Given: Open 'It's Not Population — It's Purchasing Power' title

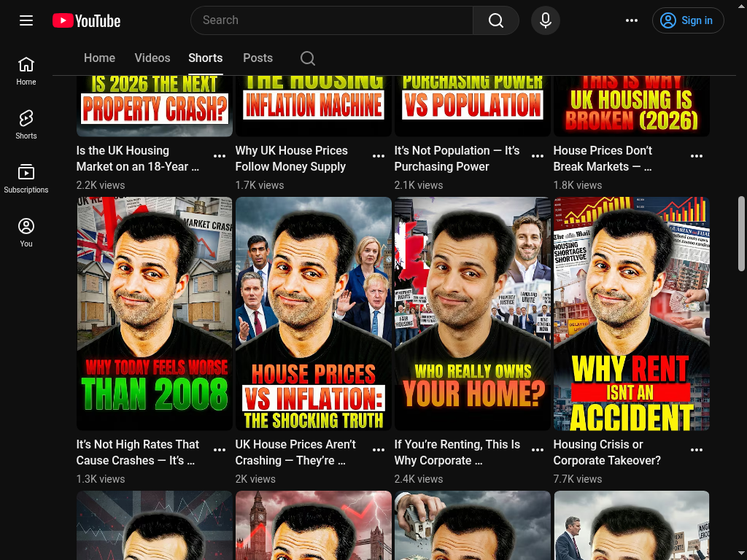Looking at the screenshot, I should pos(457,158).
